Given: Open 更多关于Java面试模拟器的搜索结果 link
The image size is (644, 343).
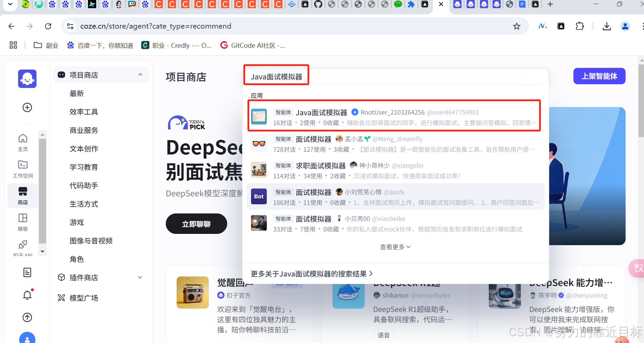Looking at the screenshot, I should (312, 274).
